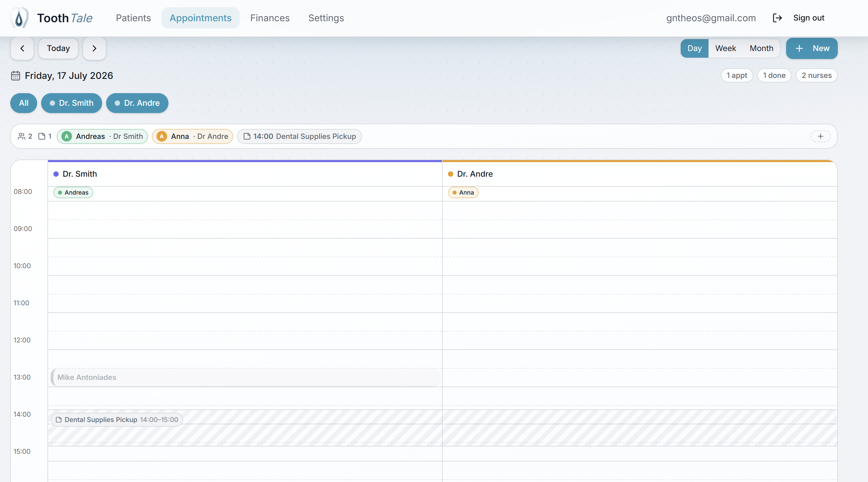Click the 14:00 time label
868x482 pixels.
22,414
